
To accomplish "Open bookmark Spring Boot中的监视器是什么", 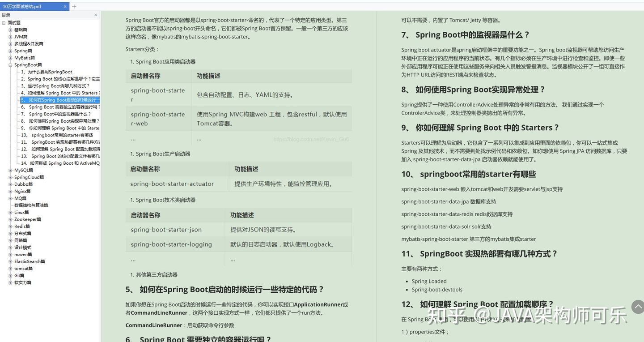I will click(x=56, y=114).
